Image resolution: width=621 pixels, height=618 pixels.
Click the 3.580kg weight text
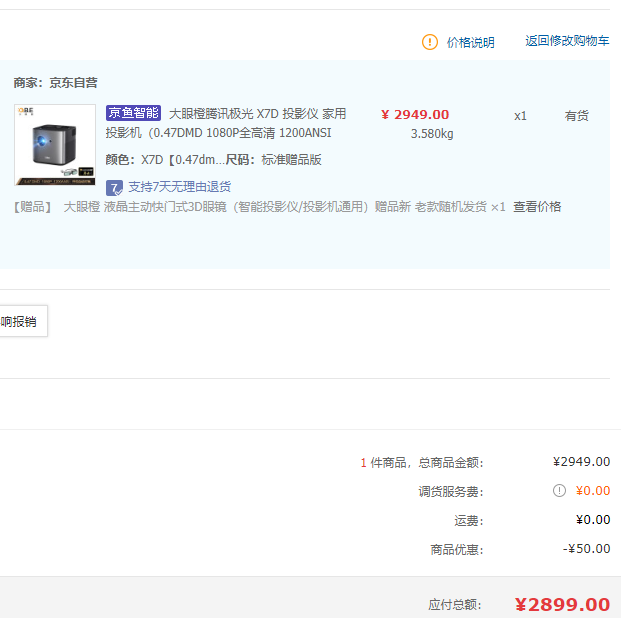click(432, 134)
